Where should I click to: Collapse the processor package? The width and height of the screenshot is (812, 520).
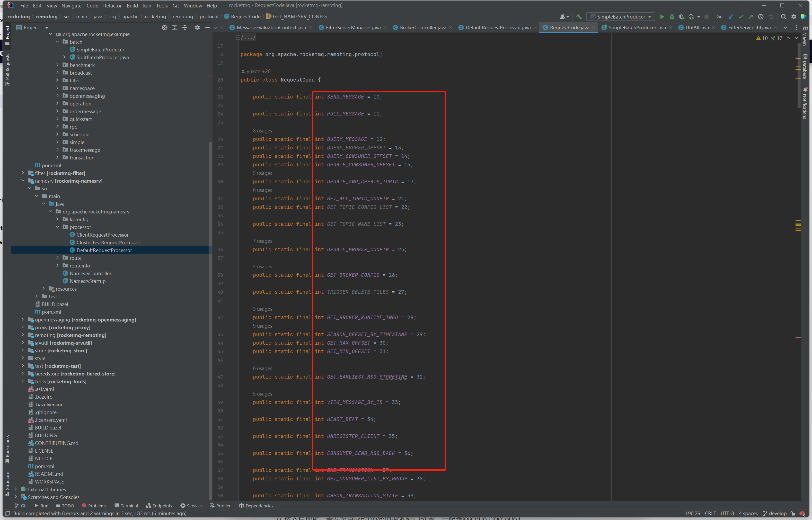57,227
